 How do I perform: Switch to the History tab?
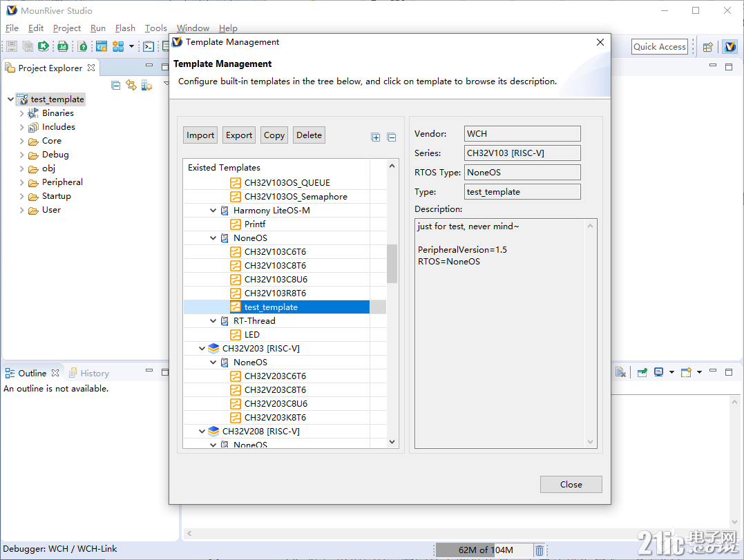click(x=89, y=373)
